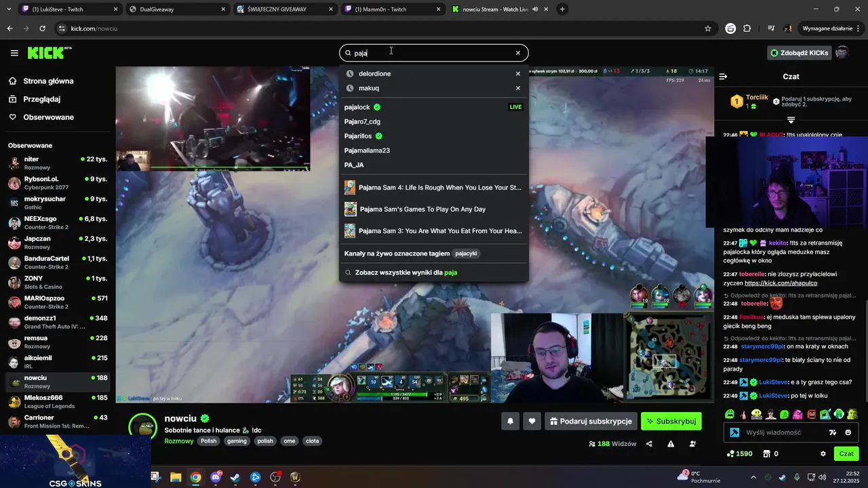
Task: Open followed channel 'mokrysuchar'
Action: [x=57, y=203]
